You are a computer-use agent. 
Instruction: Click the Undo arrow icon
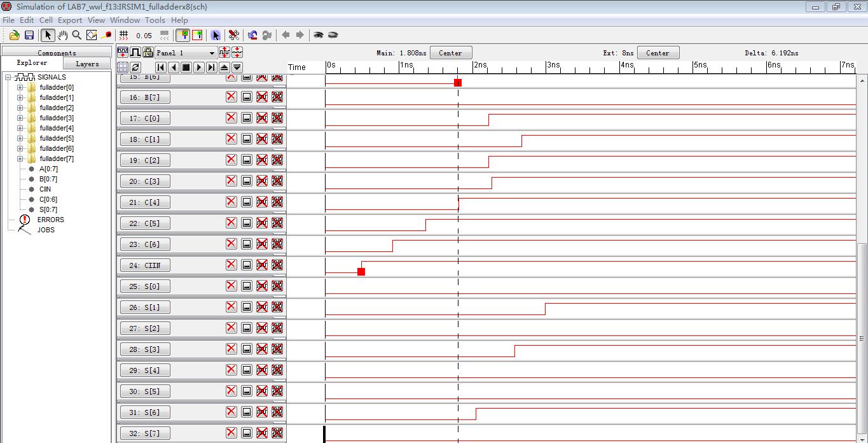point(252,35)
